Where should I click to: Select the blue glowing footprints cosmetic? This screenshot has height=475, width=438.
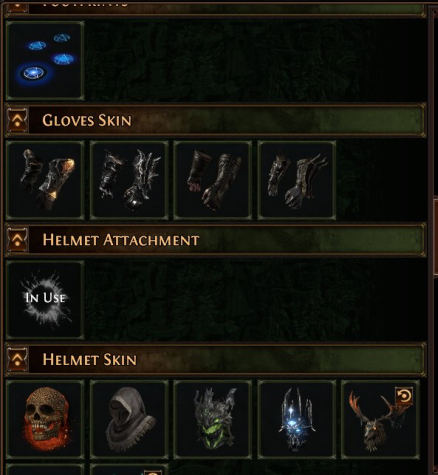(45, 60)
